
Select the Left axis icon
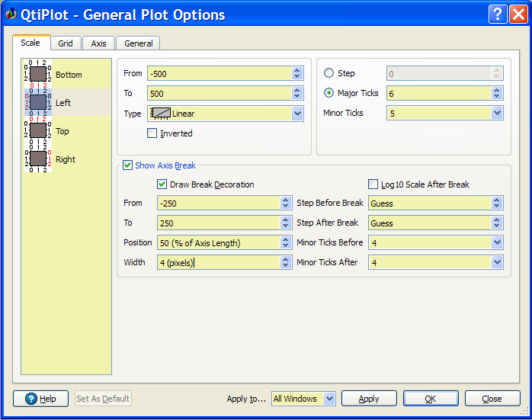coord(38,102)
